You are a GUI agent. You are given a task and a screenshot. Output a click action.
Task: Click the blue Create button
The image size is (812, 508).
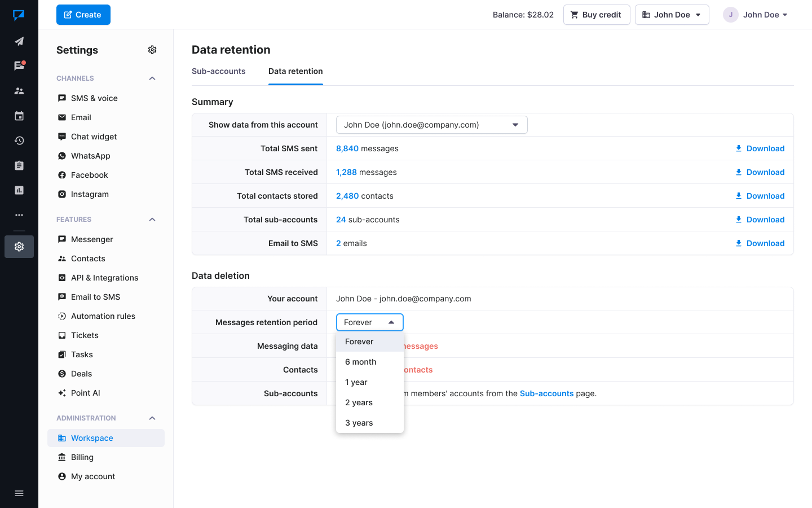tap(83, 15)
